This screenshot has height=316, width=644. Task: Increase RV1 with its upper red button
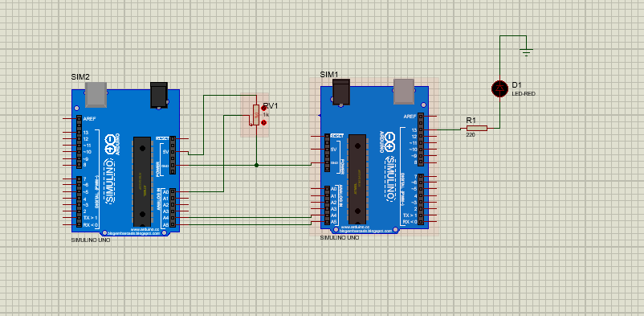[x=263, y=109]
